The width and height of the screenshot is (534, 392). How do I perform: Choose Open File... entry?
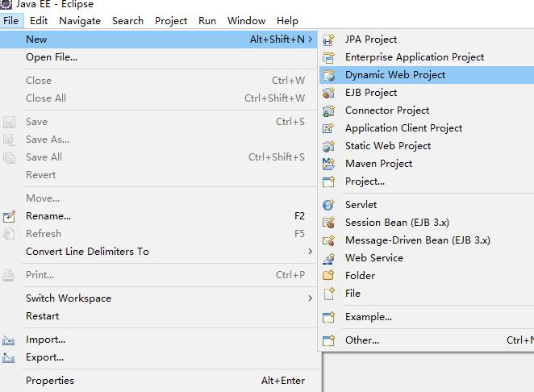point(158,57)
